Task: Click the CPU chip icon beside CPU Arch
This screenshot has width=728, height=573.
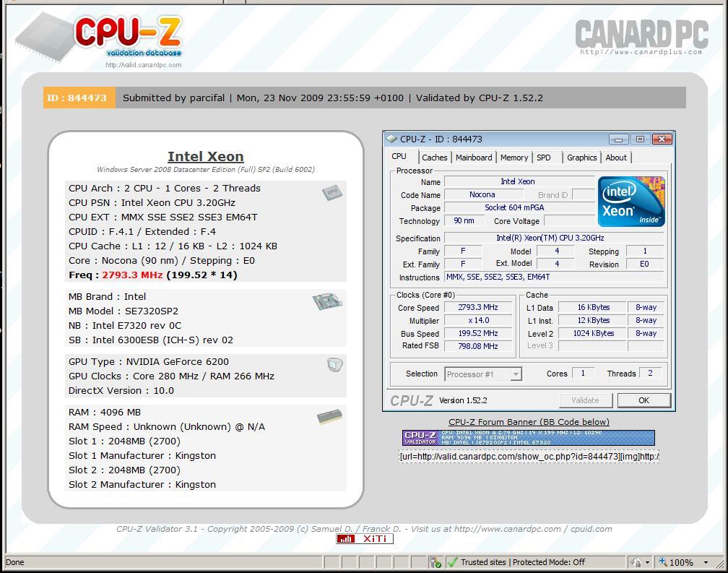Action: [332, 191]
